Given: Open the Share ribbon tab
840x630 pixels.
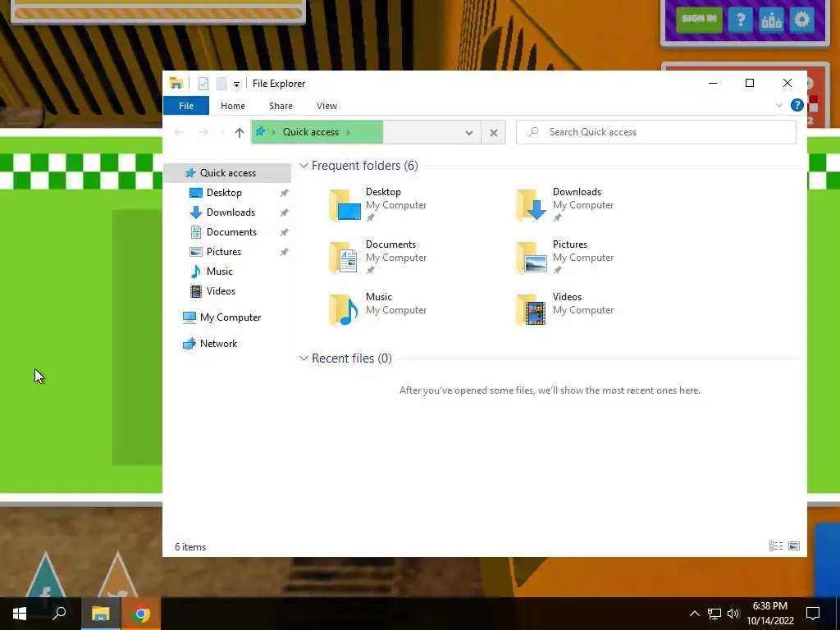Looking at the screenshot, I should [281, 106].
